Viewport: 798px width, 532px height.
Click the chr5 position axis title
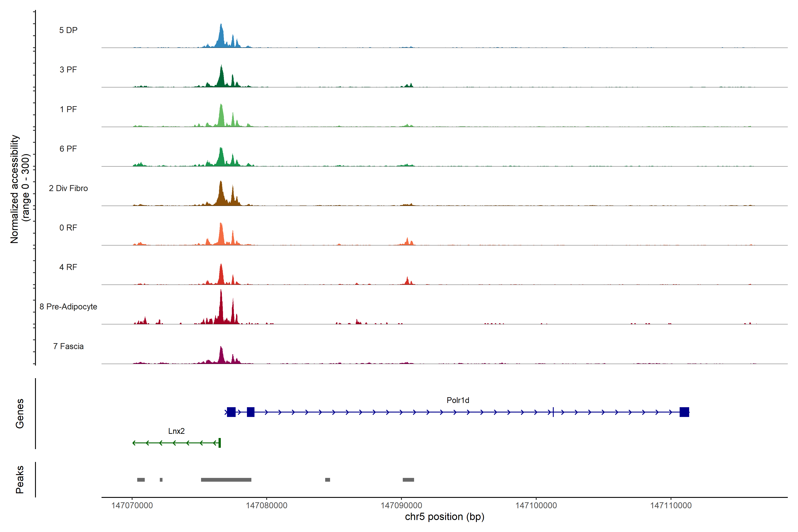(444, 517)
